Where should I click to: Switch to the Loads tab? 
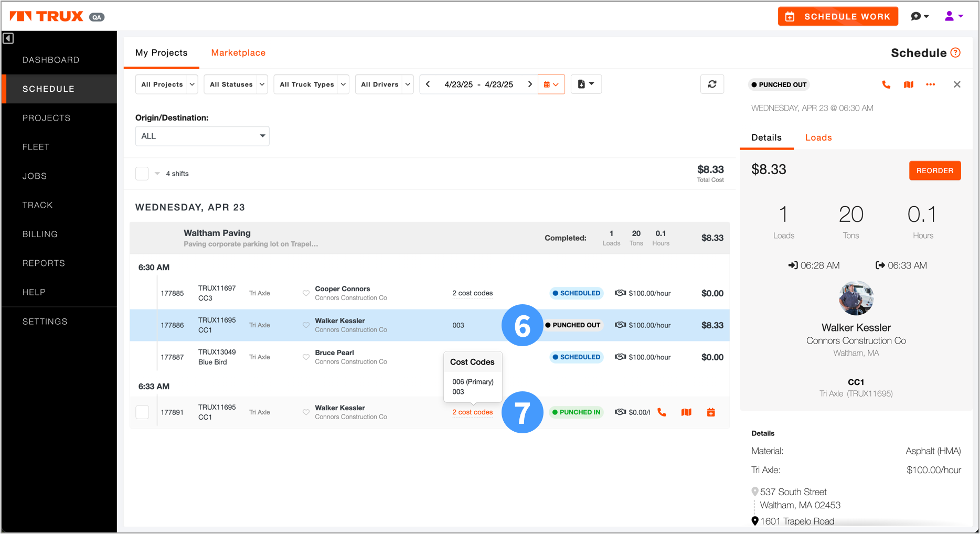pyautogui.click(x=818, y=137)
